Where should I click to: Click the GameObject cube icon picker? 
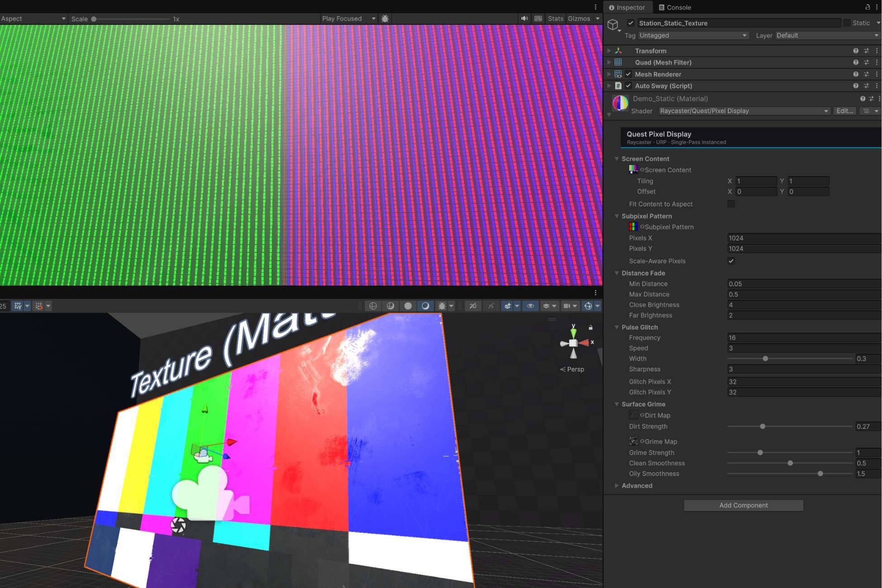pos(613,24)
